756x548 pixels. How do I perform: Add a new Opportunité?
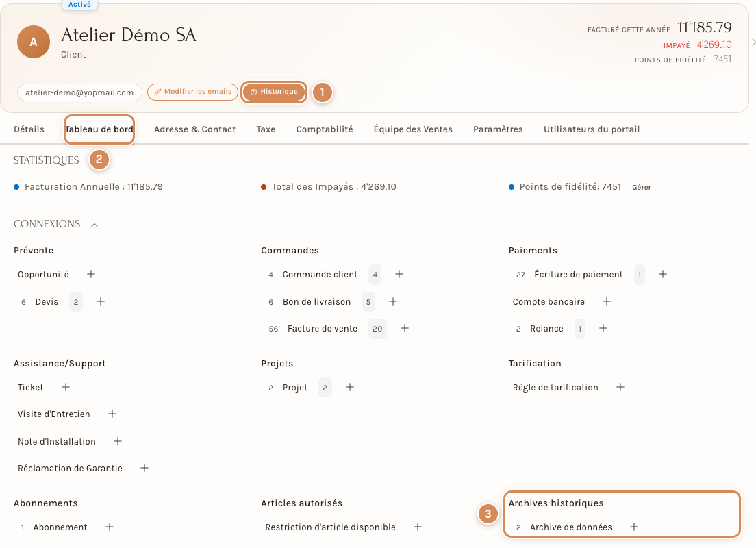tap(91, 274)
